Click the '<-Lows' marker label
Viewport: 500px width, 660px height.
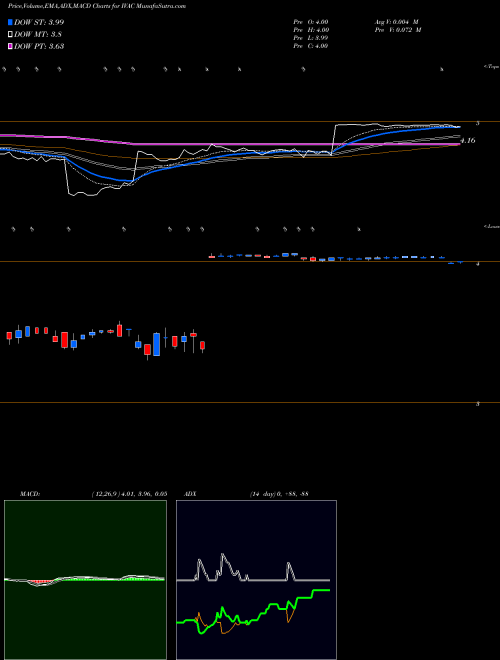pos(492,226)
